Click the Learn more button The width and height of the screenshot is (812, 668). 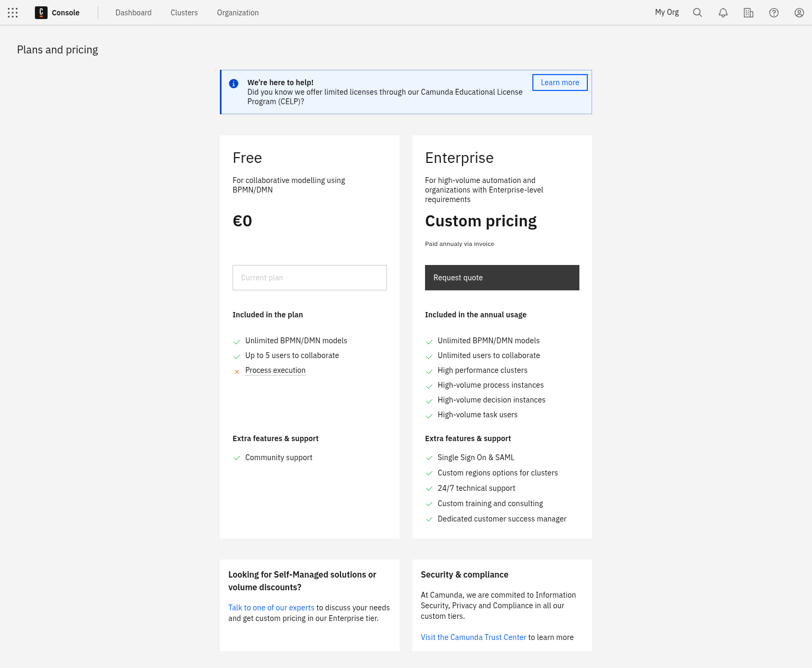[559, 83]
